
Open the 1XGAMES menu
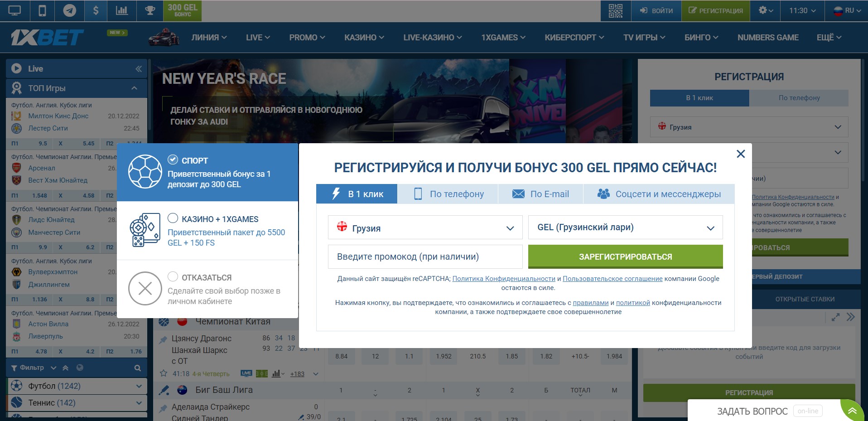click(503, 38)
